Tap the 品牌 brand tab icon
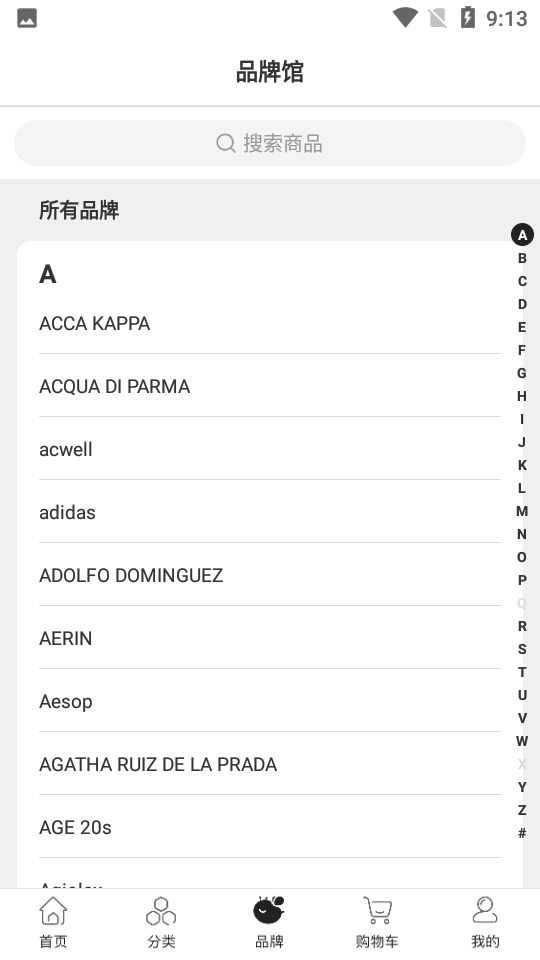 pos(269,910)
